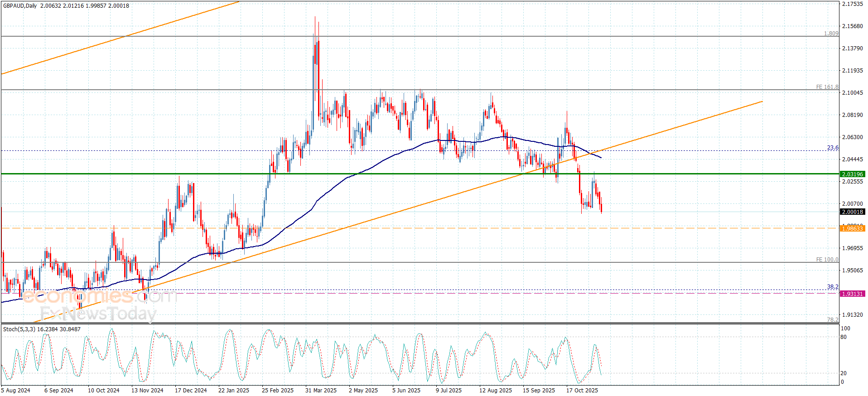
Task: Select the 5 Aug 2024 date label
Action: [16, 391]
